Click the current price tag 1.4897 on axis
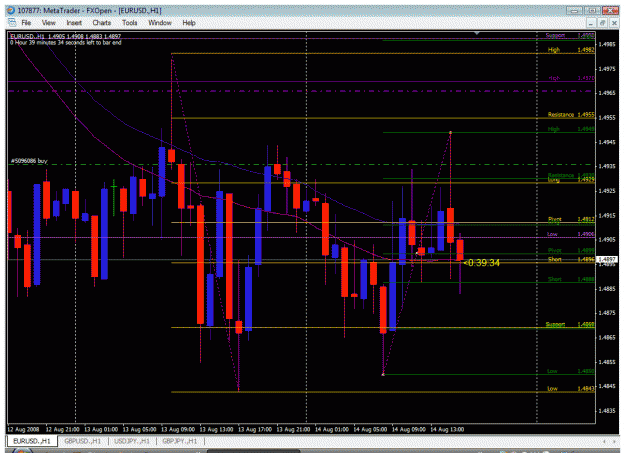625x453 pixels. [607, 260]
